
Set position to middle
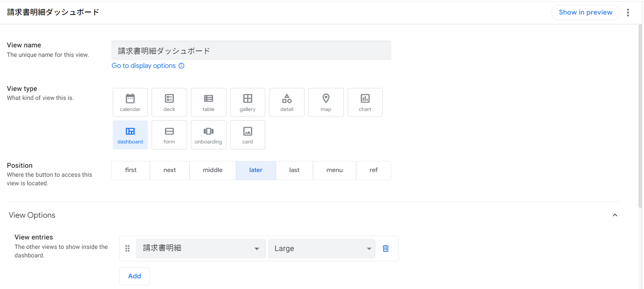(x=213, y=170)
